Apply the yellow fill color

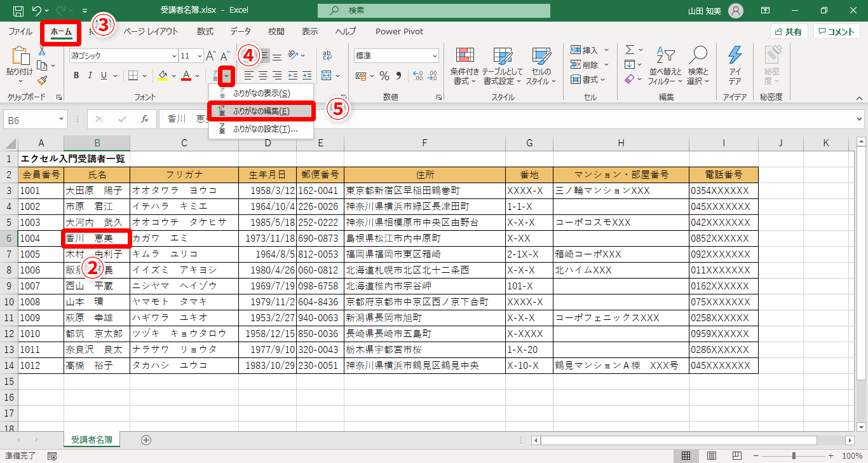[163, 76]
